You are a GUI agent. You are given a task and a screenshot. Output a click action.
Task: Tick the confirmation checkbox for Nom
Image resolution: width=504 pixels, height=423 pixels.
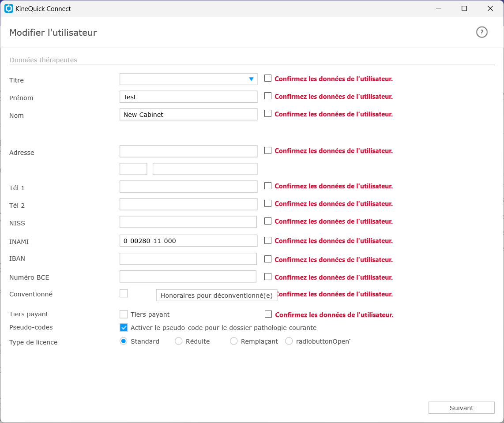(x=268, y=113)
